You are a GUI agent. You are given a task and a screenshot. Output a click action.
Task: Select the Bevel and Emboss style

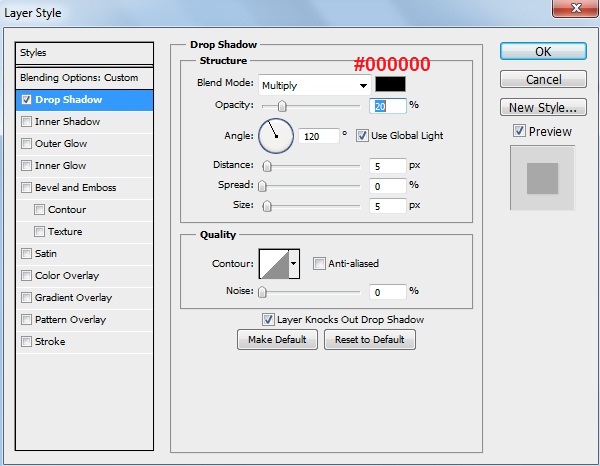coord(75,188)
